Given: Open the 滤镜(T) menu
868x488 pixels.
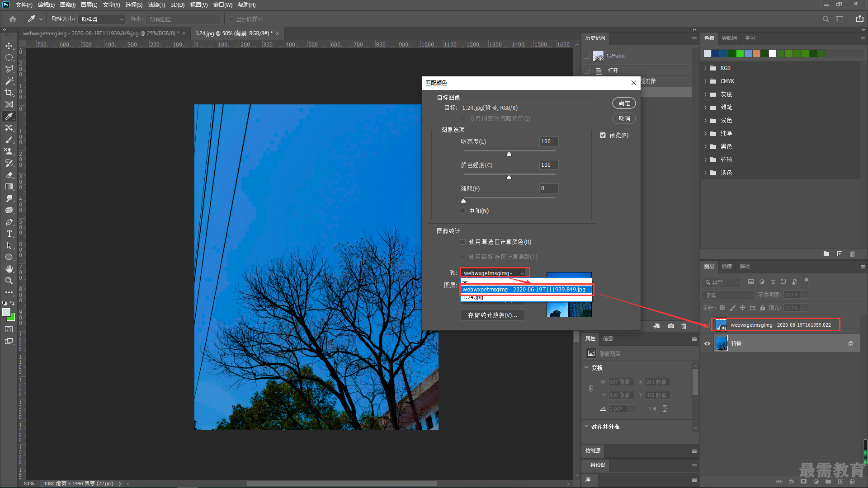Looking at the screenshot, I should pyautogui.click(x=156, y=5).
